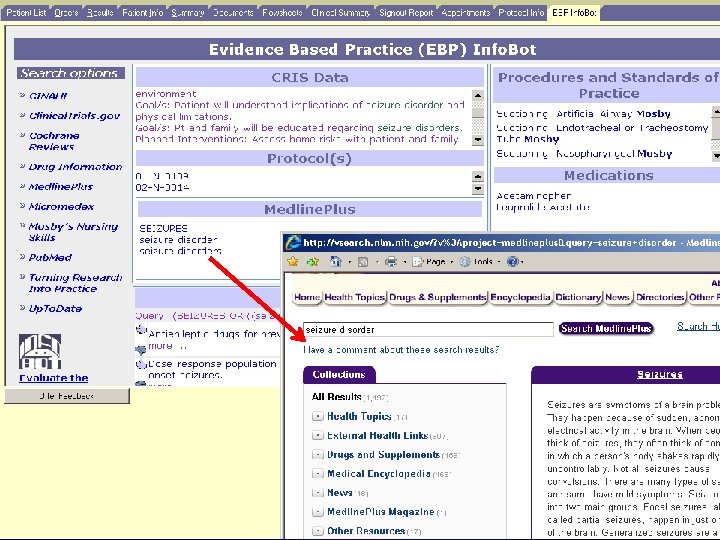Click the browser Help question-mark icon
Viewport: 720px width, 540px height.
(512, 261)
